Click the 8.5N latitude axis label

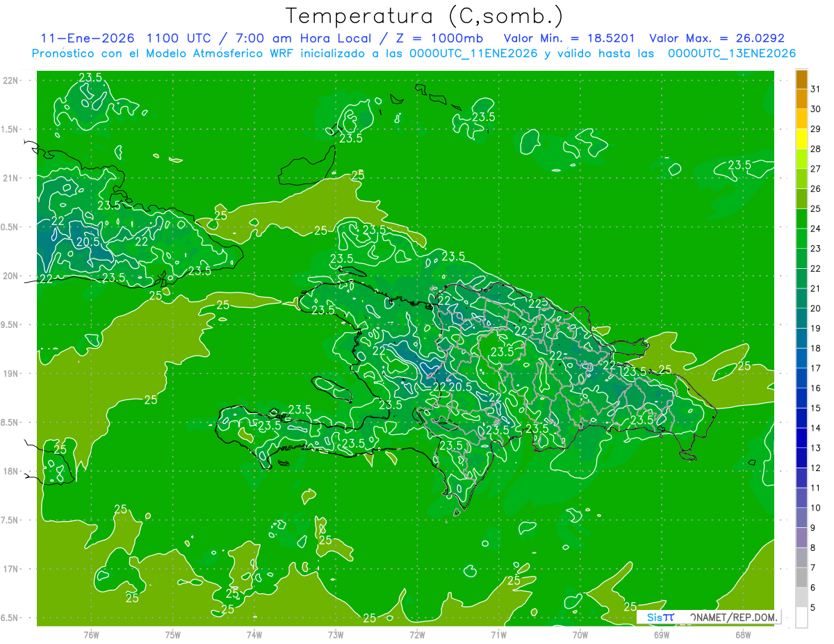pyautogui.click(x=10, y=423)
